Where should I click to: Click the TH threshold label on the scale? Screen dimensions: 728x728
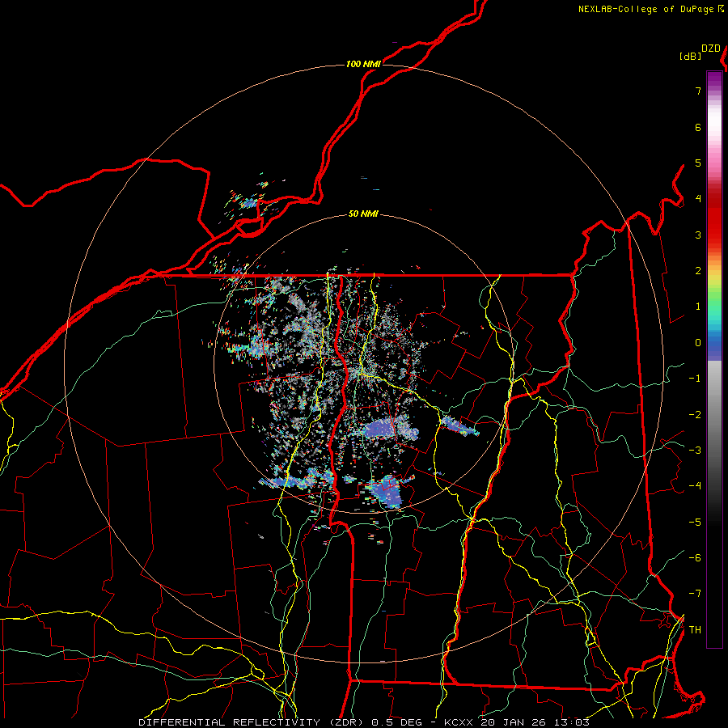coord(695,630)
